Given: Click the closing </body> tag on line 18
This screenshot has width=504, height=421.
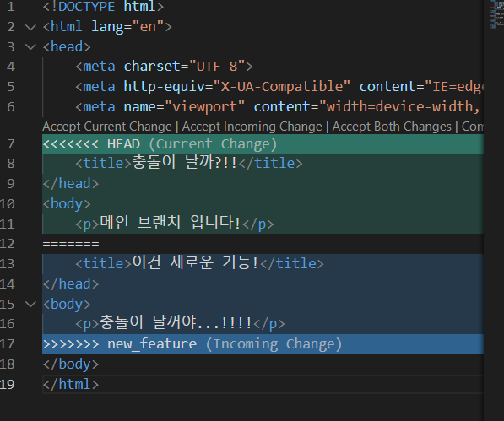Looking at the screenshot, I should click(71, 364).
